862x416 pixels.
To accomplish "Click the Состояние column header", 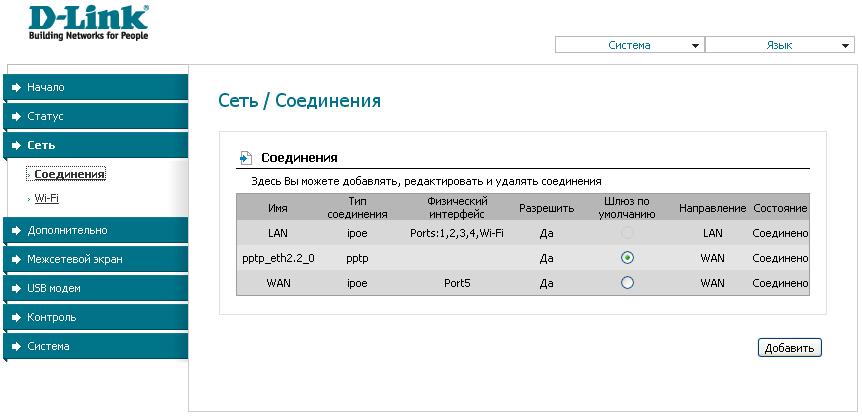I will point(780,208).
